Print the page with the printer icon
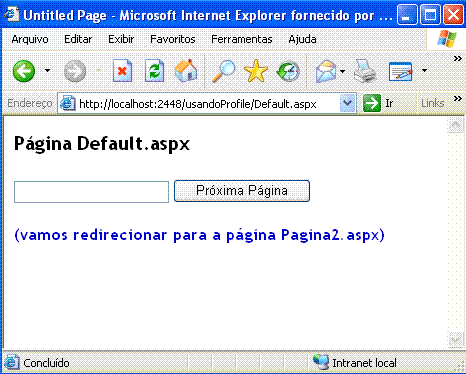This screenshot has height=374, width=466. point(365,71)
